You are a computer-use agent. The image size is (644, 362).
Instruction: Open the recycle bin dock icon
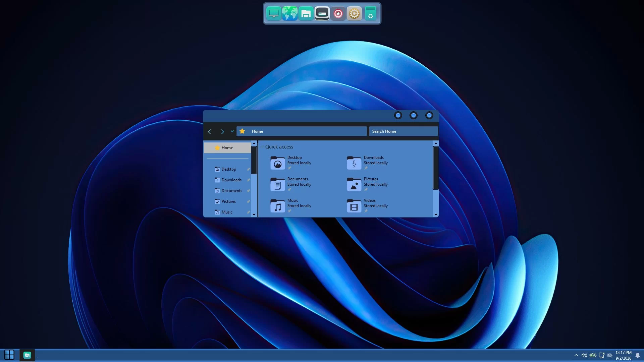[370, 14]
